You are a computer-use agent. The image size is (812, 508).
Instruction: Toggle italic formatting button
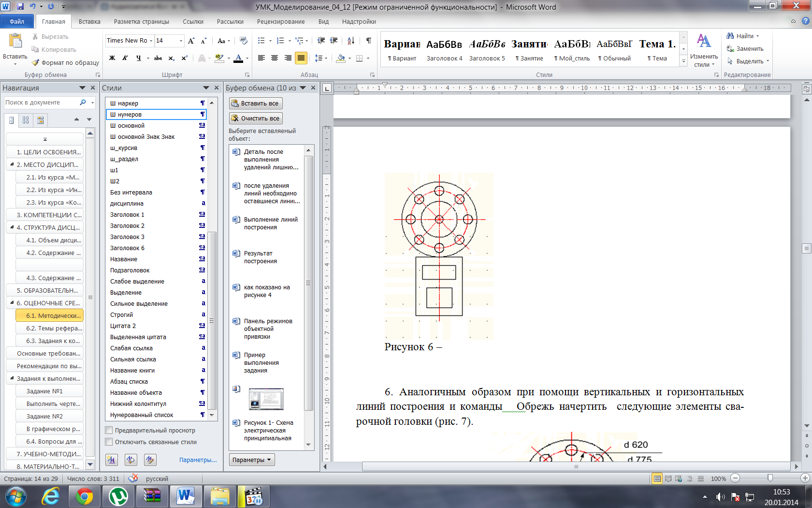click(x=125, y=58)
